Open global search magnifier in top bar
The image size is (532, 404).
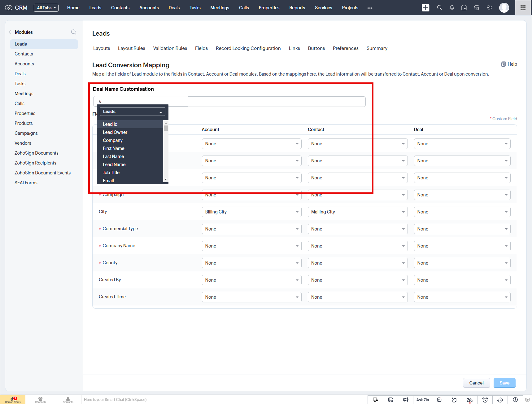tap(439, 8)
